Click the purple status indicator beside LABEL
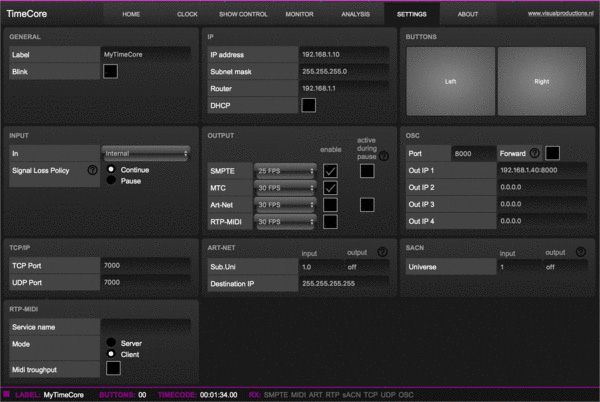Image resolution: width=600 pixels, height=402 pixels. pos(7,394)
